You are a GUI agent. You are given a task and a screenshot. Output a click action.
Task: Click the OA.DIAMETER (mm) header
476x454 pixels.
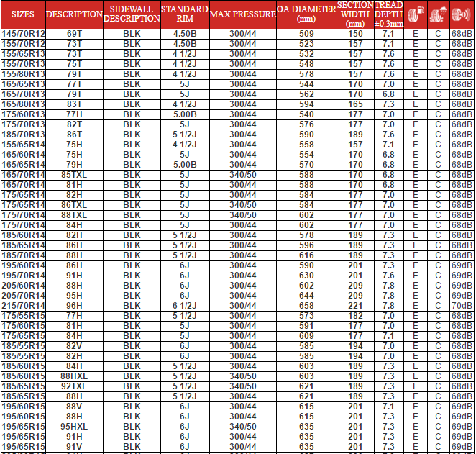click(306, 14)
